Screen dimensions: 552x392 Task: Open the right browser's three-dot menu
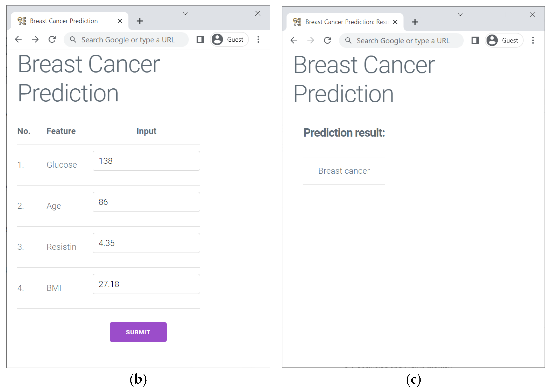(533, 40)
